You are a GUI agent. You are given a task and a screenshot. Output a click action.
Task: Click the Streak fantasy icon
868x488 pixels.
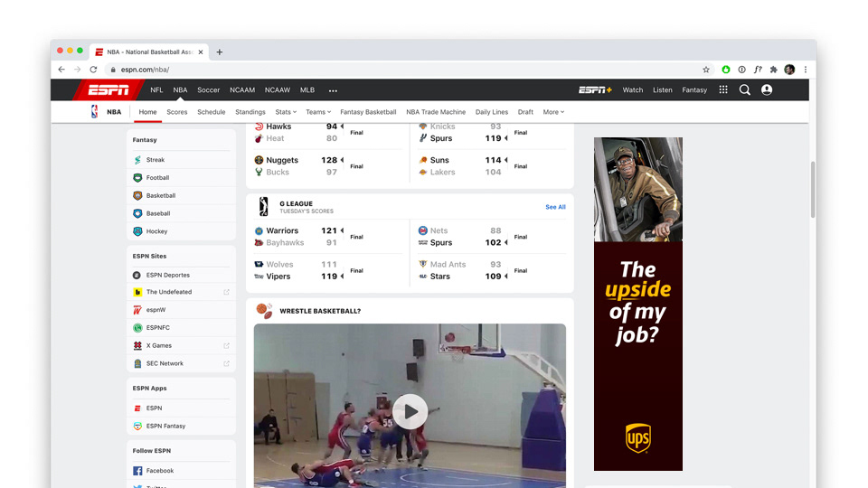point(137,160)
